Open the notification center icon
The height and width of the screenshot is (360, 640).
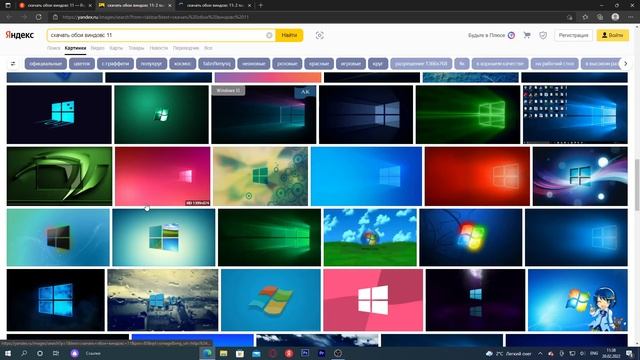[x=630, y=353]
